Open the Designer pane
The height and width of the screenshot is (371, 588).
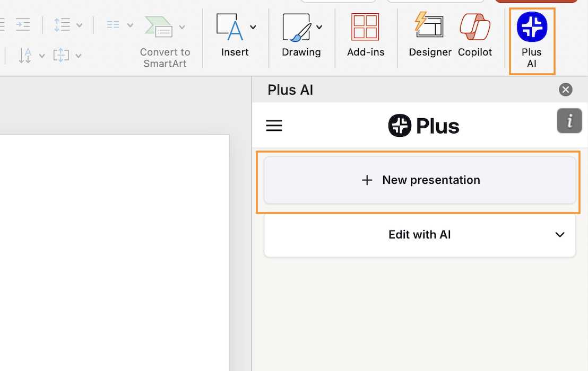pyautogui.click(x=430, y=35)
